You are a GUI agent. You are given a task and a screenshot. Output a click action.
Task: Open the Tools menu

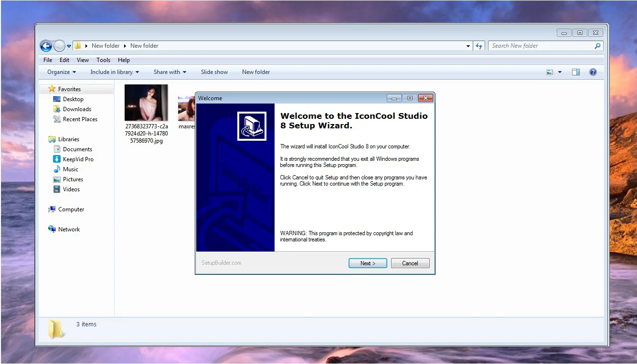coord(104,60)
